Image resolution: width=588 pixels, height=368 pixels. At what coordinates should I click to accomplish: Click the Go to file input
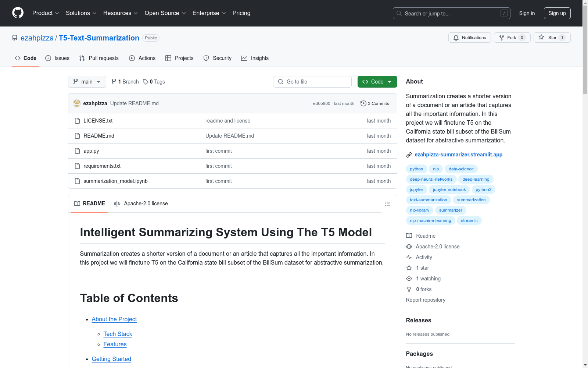312,82
